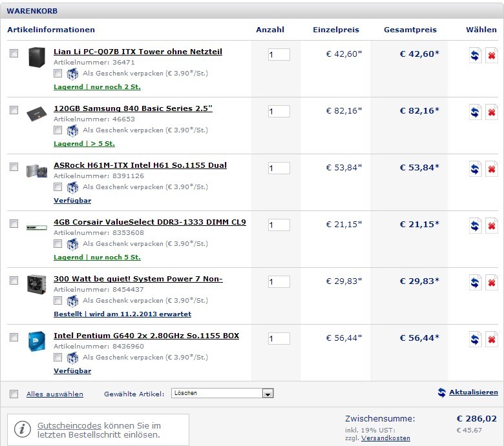Image resolution: width=504 pixels, height=446 pixels.
Task: Open Intel Pentium G640 2x 2.80GHz link
Action: click(146, 336)
